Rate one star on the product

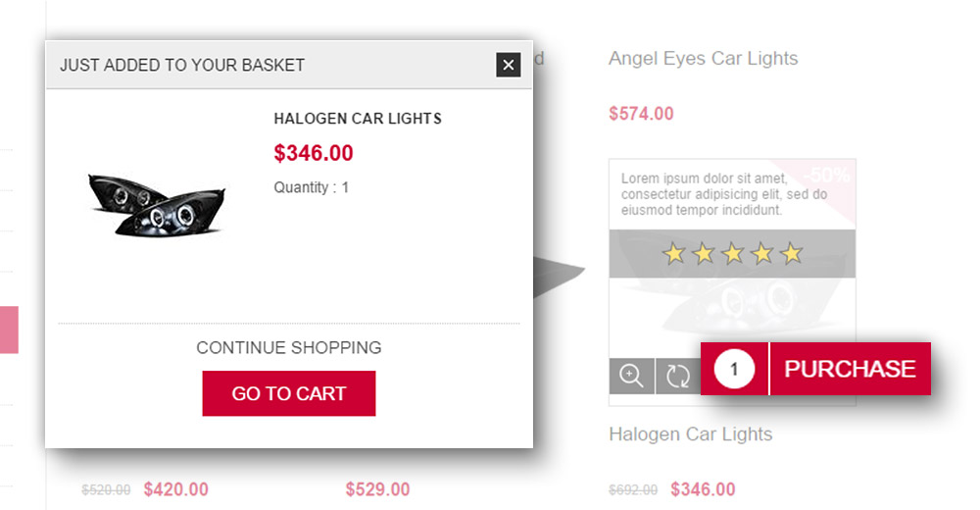click(x=673, y=255)
